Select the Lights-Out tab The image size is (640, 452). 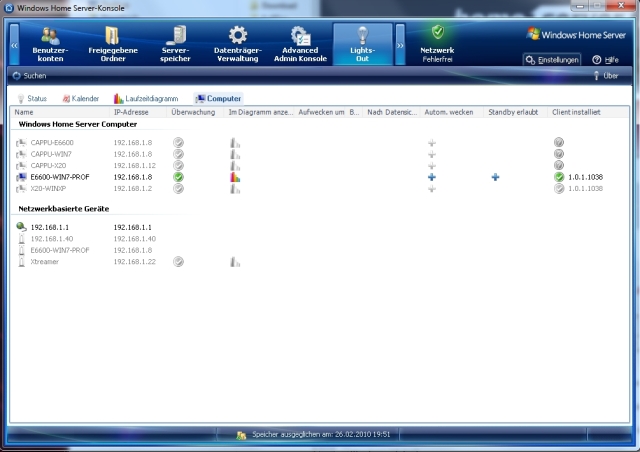[362, 44]
